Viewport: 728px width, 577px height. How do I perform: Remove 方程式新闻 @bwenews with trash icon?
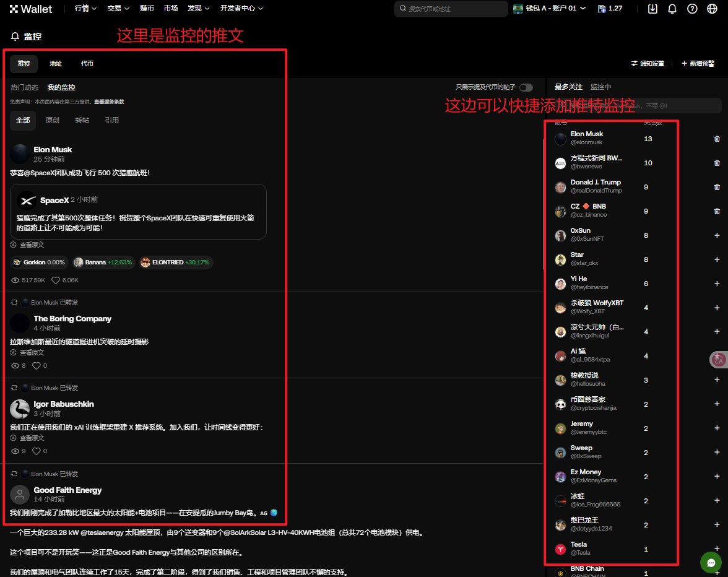pos(717,163)
